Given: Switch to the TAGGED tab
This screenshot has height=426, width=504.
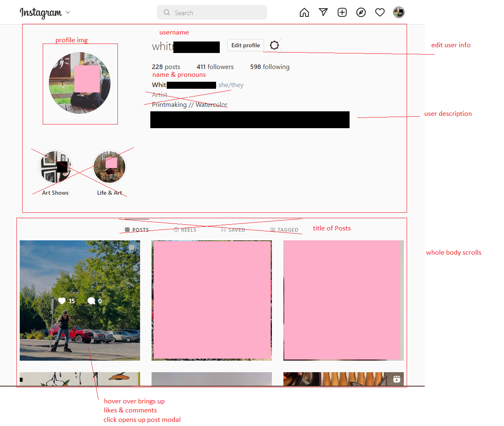Looking at the screenshot, I should coord(284,230).
